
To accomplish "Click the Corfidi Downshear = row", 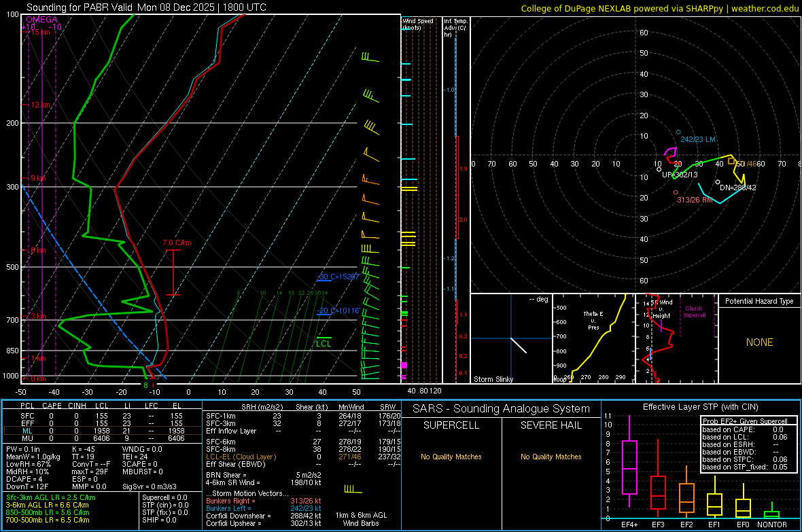I will click(264, 516).
